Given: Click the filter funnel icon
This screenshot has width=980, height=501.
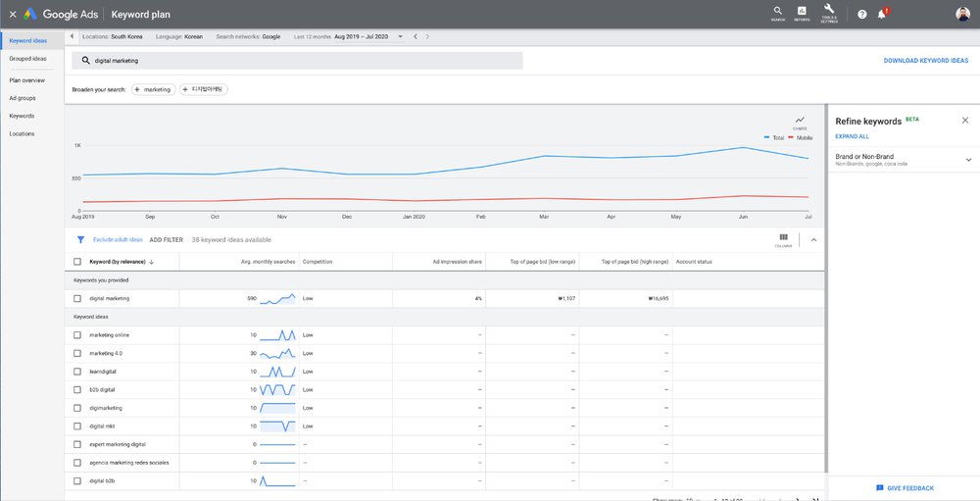Looking at the screenshot, I should click(80, 239).
